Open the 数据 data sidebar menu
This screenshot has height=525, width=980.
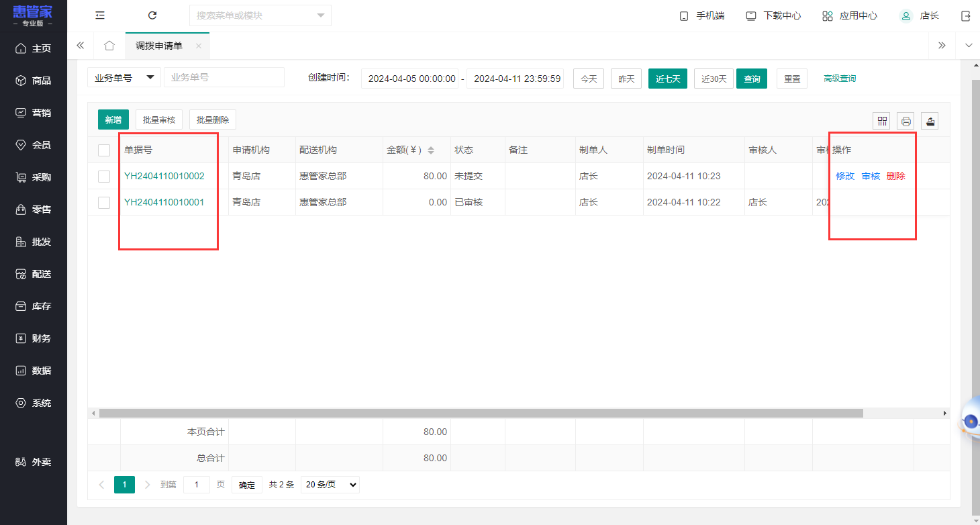pyautogui.click(x=34, y=371)
